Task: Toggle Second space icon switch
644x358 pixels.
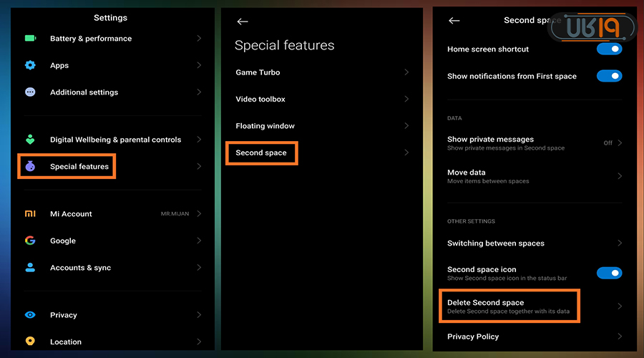Action: [609, 273]
